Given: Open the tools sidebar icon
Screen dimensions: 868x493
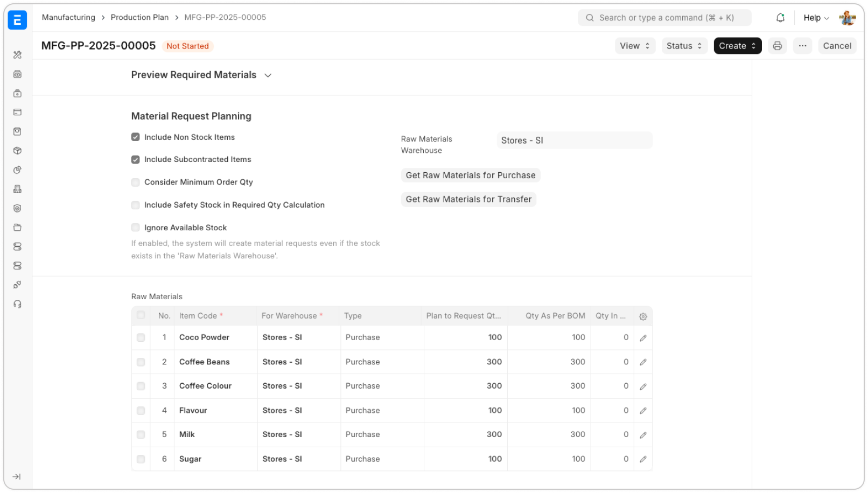Looking at the screenshot, I should point(17,55).
